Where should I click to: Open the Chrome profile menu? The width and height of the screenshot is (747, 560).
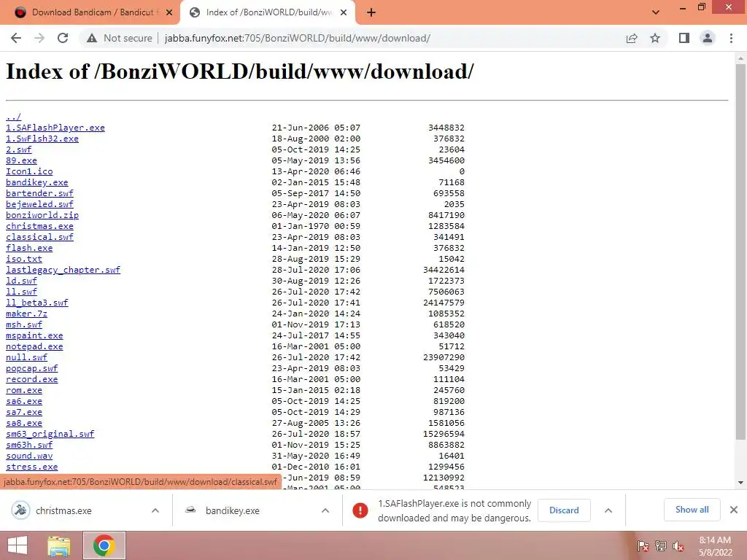pyautogui.click(x=708, y=38)
